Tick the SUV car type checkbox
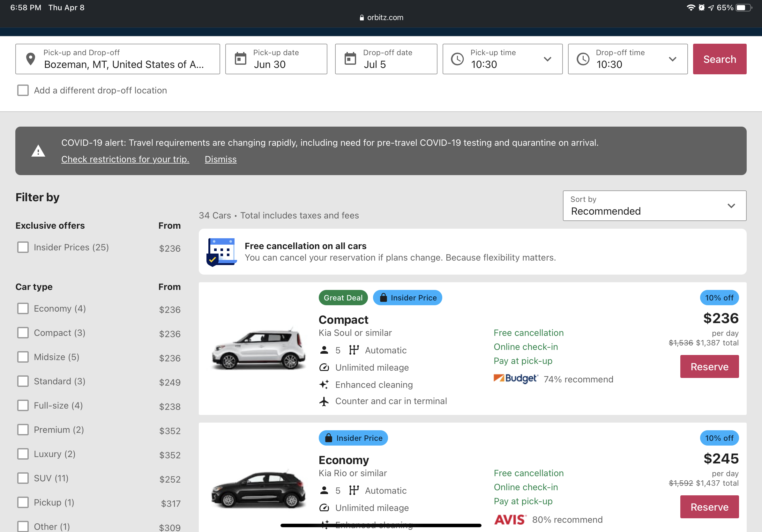Screen dimensions: 762x532 (23, 478)
